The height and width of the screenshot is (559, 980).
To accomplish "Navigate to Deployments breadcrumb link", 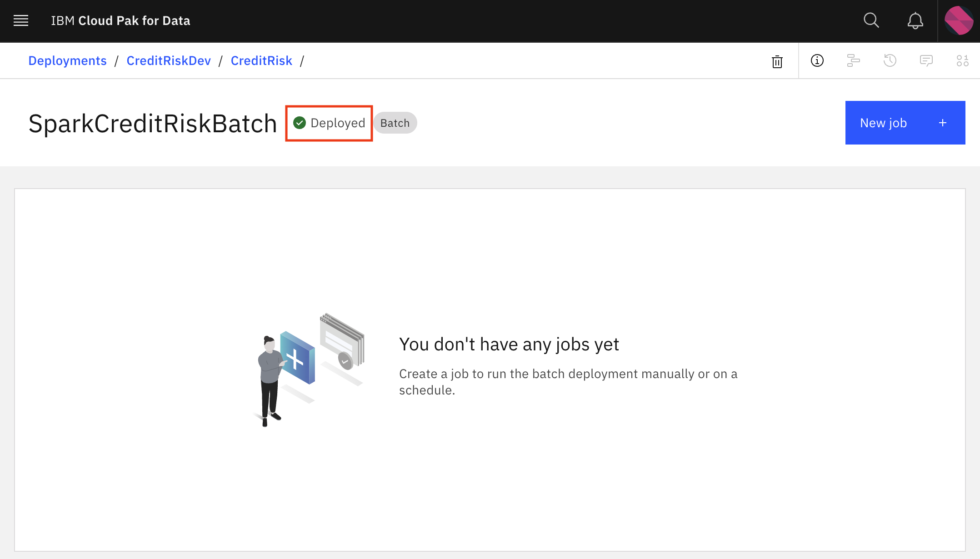I will (67, 60).
